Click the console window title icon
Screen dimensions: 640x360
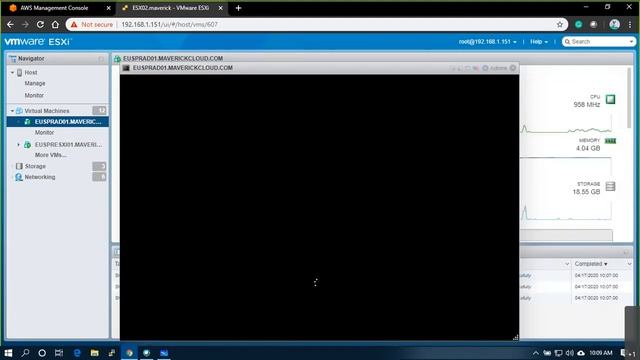126,68
